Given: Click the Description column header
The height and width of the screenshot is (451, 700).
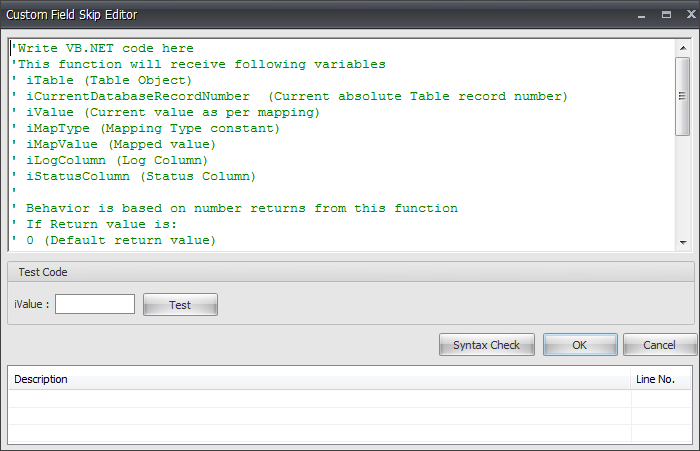Looking at the screenshot, I should click(320, 379).
